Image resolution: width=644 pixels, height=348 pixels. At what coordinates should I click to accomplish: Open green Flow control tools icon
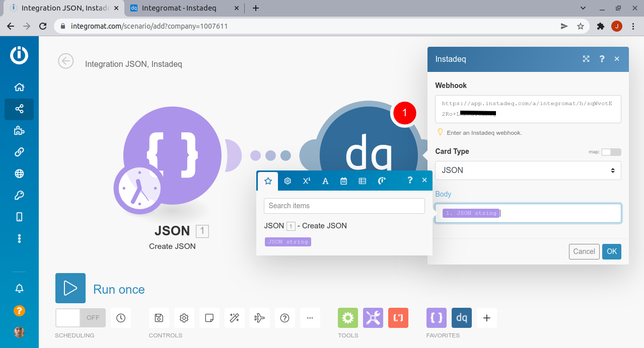click(x=348, y=318)
